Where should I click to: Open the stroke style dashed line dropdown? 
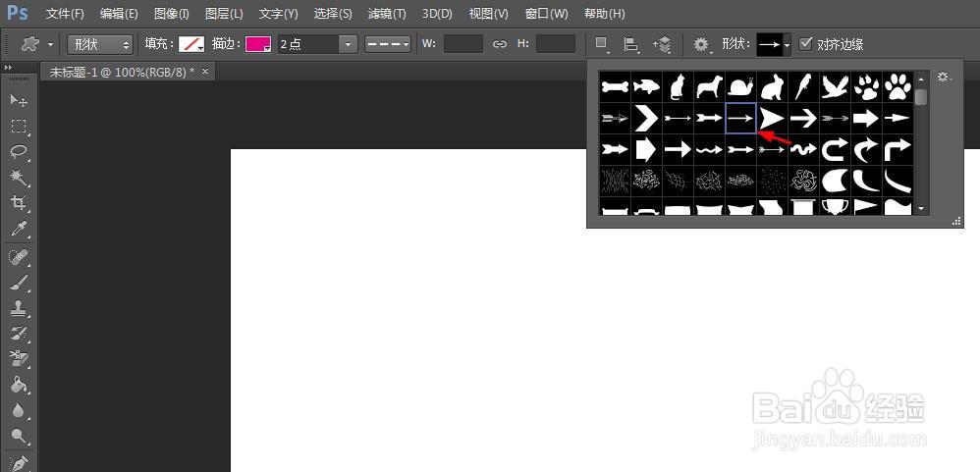coord(388,44)
